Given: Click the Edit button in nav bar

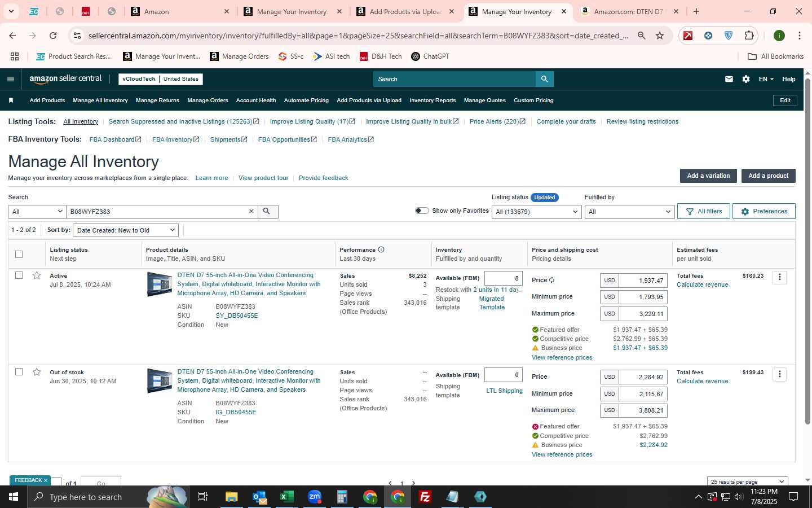Looking at the screenshot, I should (x=785, y=100).
